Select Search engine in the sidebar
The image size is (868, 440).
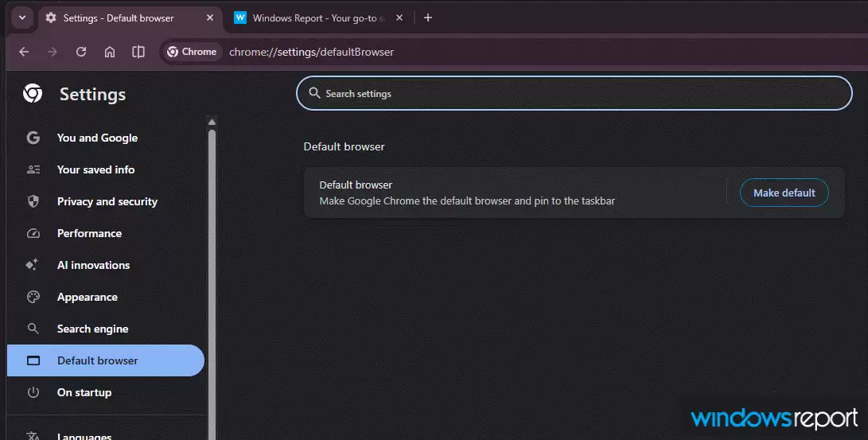[x=92, y=329]
